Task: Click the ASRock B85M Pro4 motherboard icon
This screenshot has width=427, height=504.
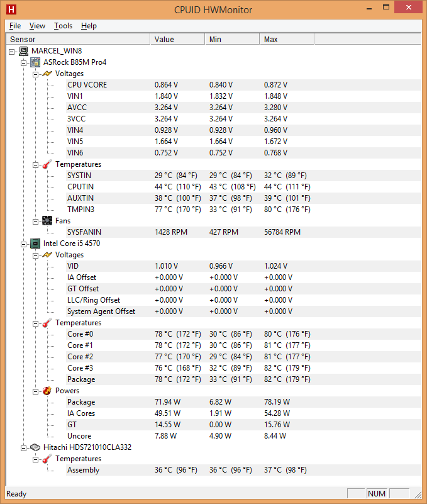Action: click(x=35, y=62)
